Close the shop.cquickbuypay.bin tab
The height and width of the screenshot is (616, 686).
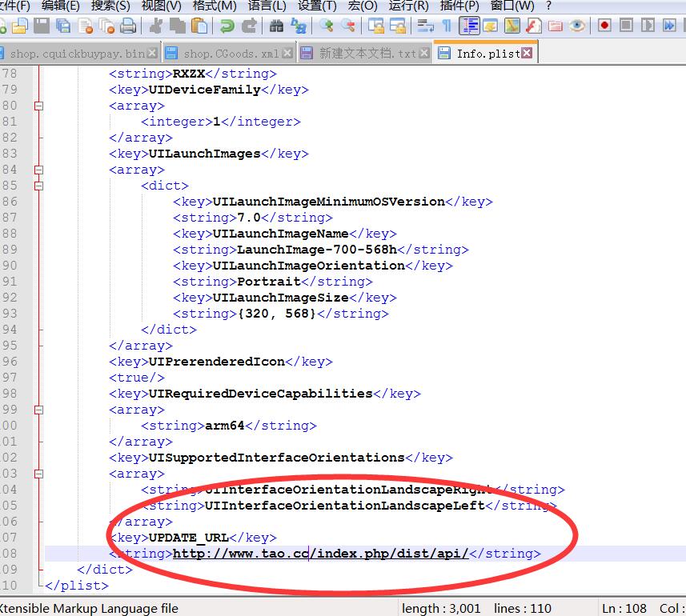pos(152,54)
